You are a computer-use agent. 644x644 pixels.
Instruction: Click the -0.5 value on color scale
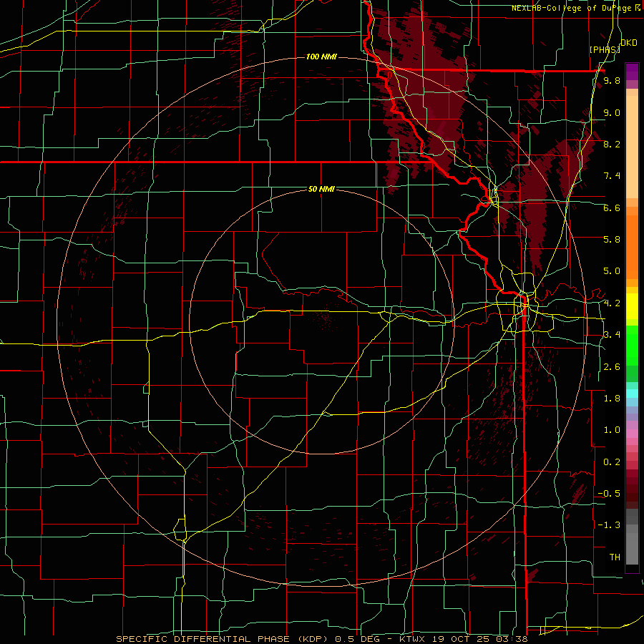pos(609,493)
